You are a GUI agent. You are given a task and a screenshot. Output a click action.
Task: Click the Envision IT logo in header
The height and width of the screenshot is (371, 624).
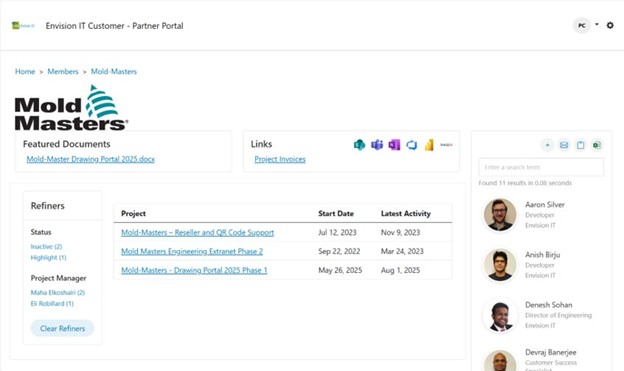tap(23, 25)
